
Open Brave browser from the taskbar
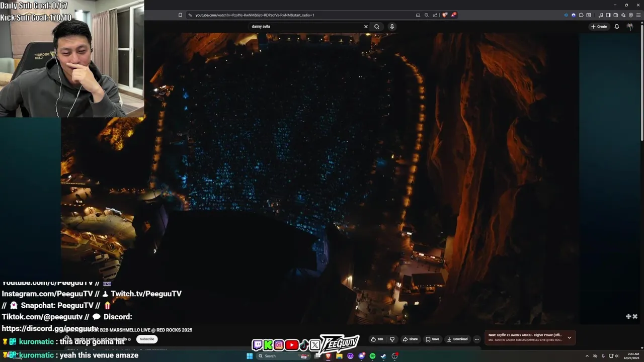point(328,356)
